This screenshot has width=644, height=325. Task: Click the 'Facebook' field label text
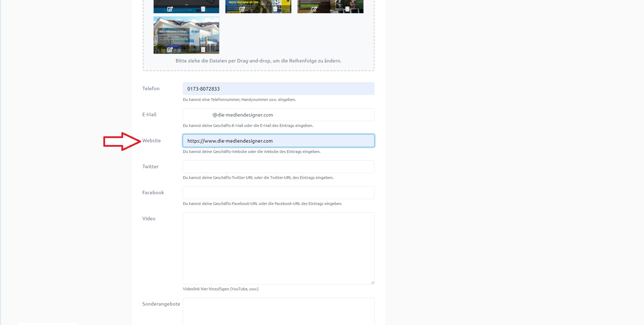153,193
